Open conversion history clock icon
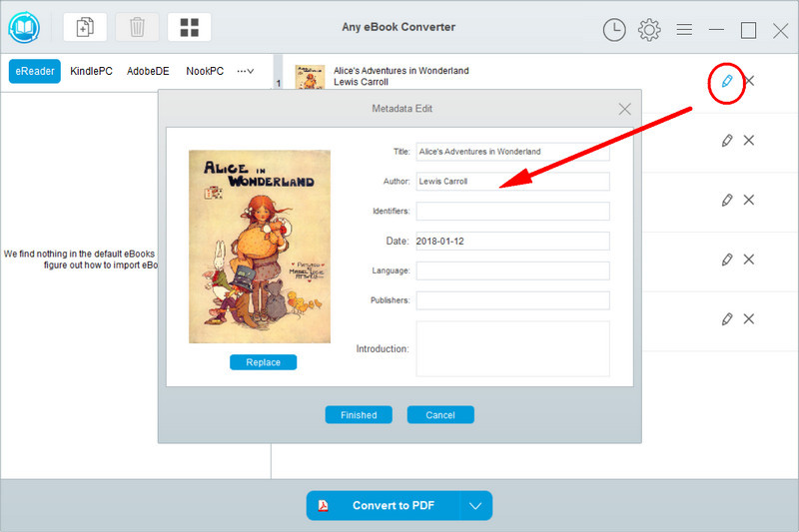The height and width of the screenshot is (532, 799). tap(614, 30)
